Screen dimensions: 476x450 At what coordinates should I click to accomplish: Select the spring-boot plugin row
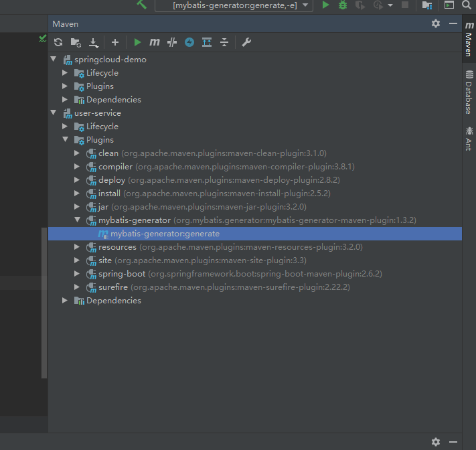254,274
